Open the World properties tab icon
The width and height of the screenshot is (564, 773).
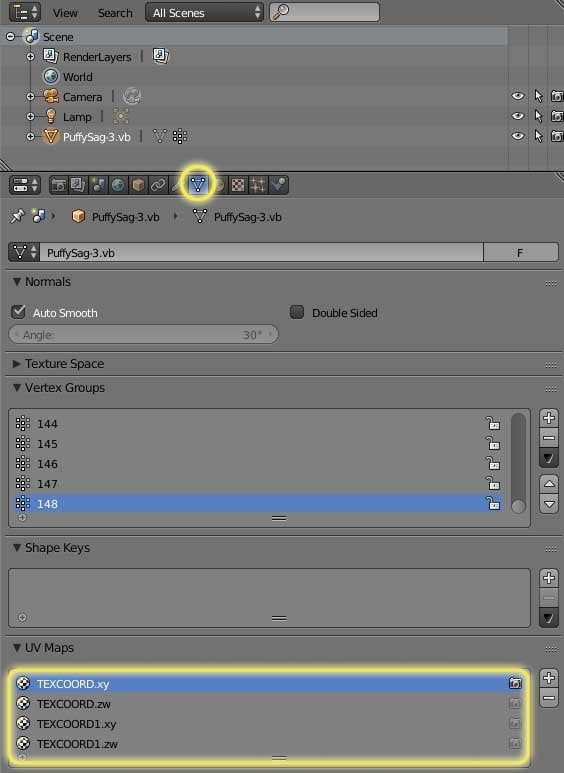pyautogui.click(x=118, y=185)
